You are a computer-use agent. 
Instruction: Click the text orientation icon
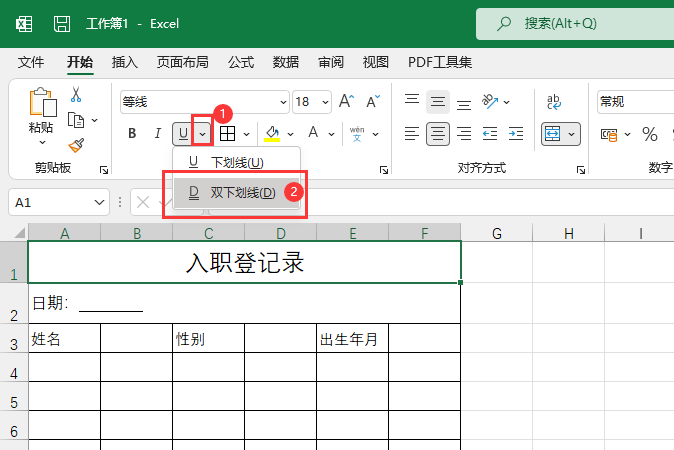point(490,101)
